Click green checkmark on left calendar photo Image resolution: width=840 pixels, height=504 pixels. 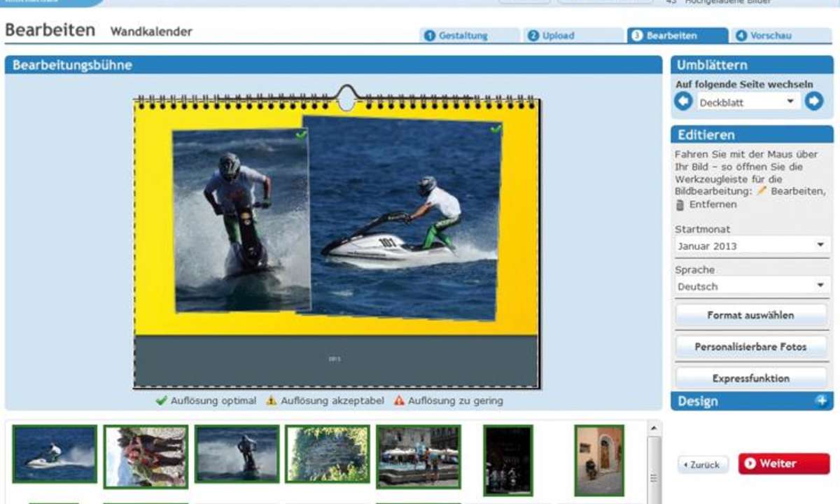301,135
